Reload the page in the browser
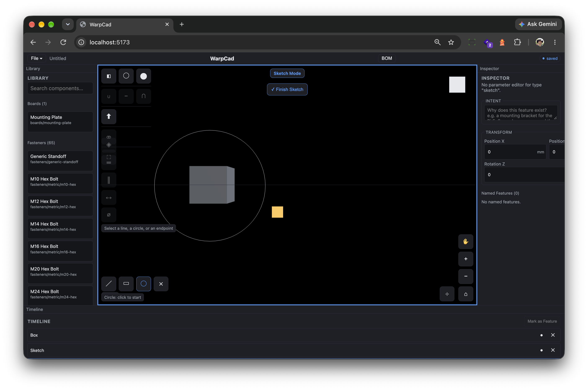The width and height of the screenshot is (588, 390). (x=63, y=42)
